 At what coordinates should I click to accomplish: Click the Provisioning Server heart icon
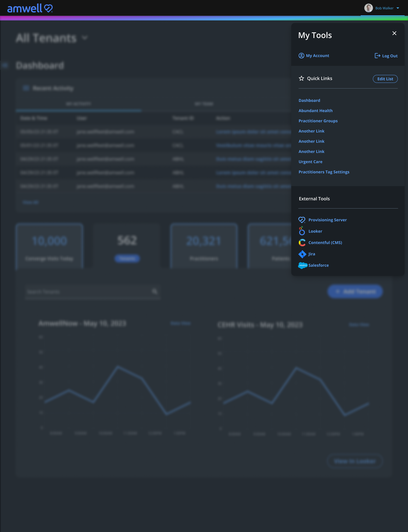pyautogui.click(x=302, y=220)
